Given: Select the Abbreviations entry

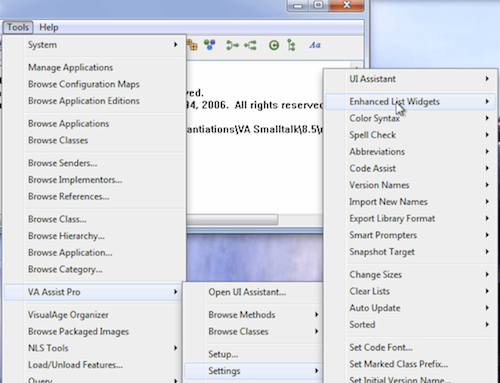Looking at the screenshot, I should [x=410, y=151].
